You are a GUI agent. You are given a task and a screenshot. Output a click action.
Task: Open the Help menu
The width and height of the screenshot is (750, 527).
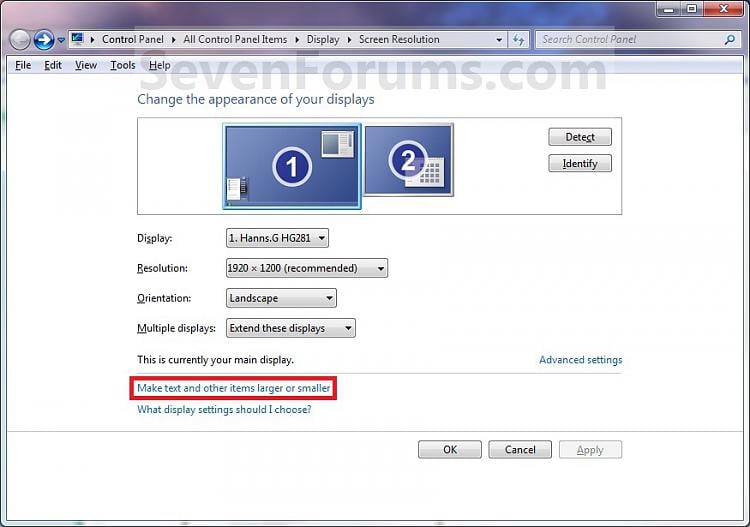[x=159, y=65]
